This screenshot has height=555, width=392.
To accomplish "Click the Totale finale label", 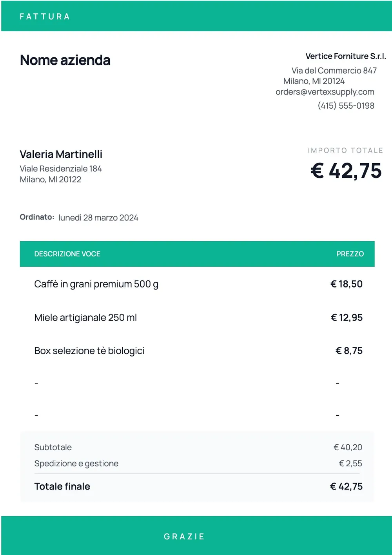I will pos(62,486).
